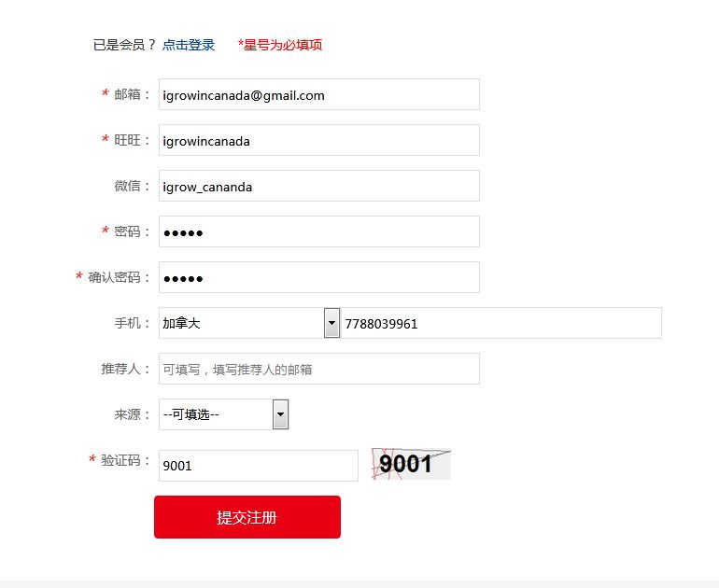
Task: Select the 旺旺 username input field
Action: point(319,140)
